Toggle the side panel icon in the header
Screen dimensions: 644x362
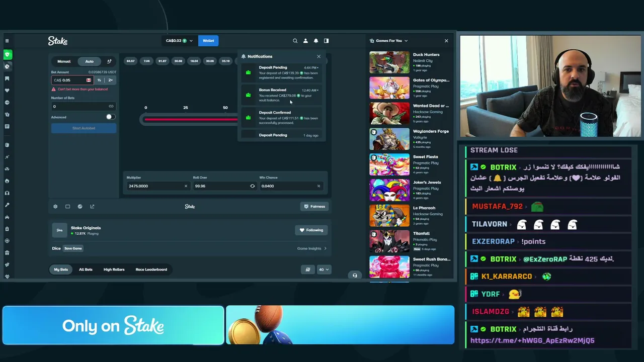(x=327, y=41)
